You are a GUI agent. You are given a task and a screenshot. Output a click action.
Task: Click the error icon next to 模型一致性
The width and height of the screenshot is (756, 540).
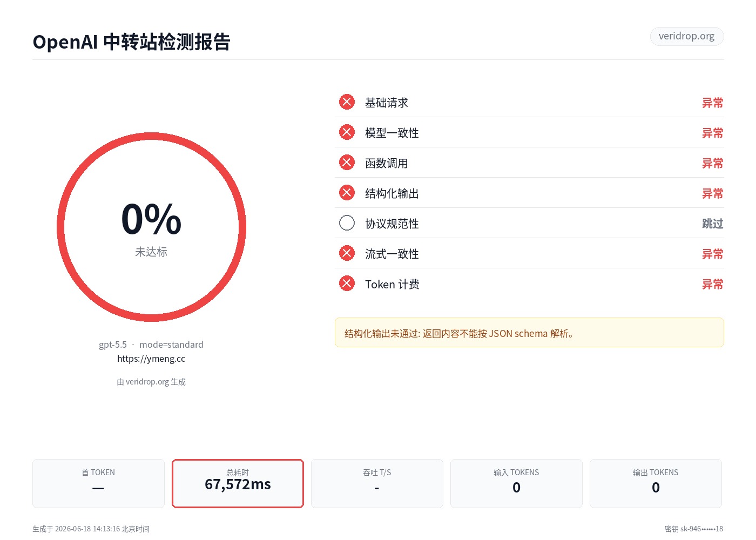347,132
